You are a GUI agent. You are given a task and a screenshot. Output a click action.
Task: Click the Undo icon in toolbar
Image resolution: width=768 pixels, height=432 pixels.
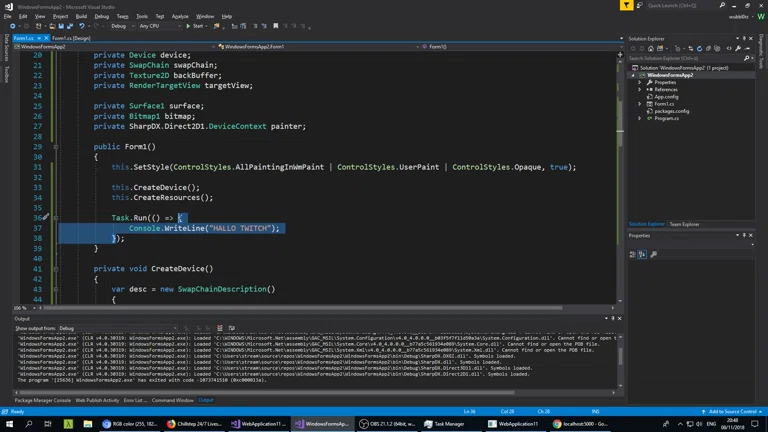tap(82, 26)
